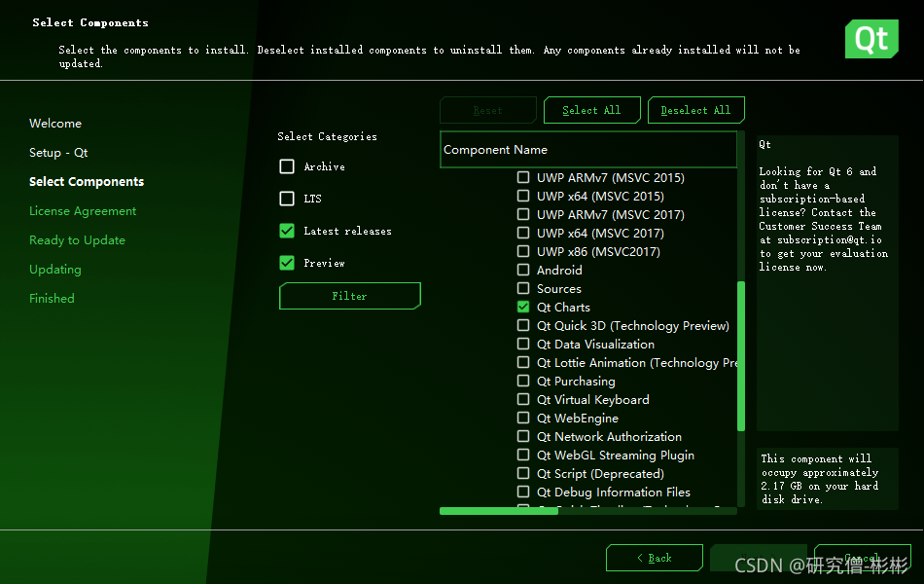Check UWP ARMv7 (MSVC 2015) component

tap(523, 177)
